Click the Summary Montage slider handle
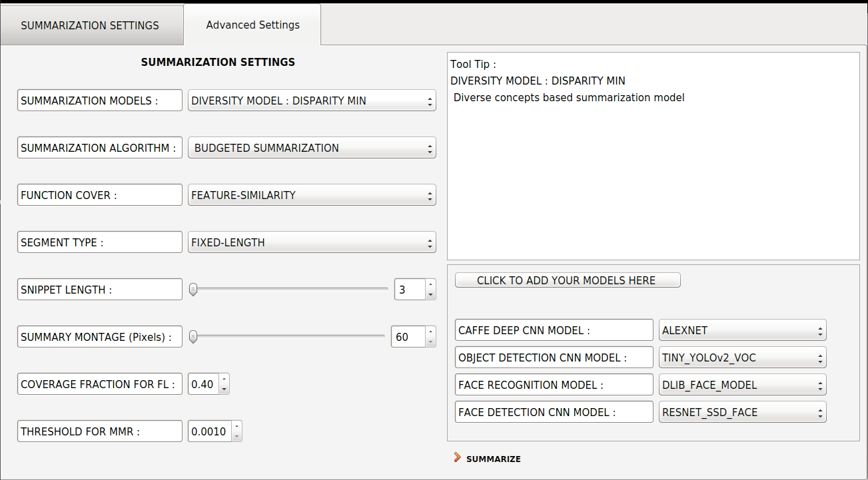This screenshot has height=480, width=868. (193, 337)
